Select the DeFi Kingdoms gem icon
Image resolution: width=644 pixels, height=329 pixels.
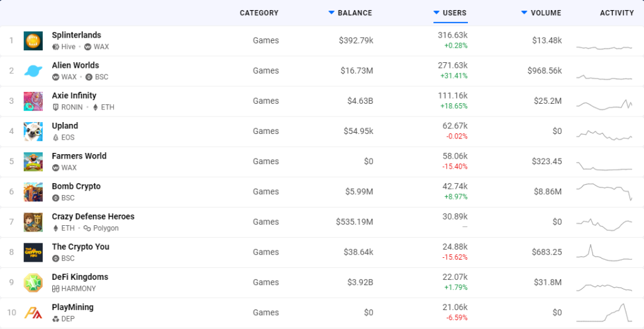click(33, 282)
